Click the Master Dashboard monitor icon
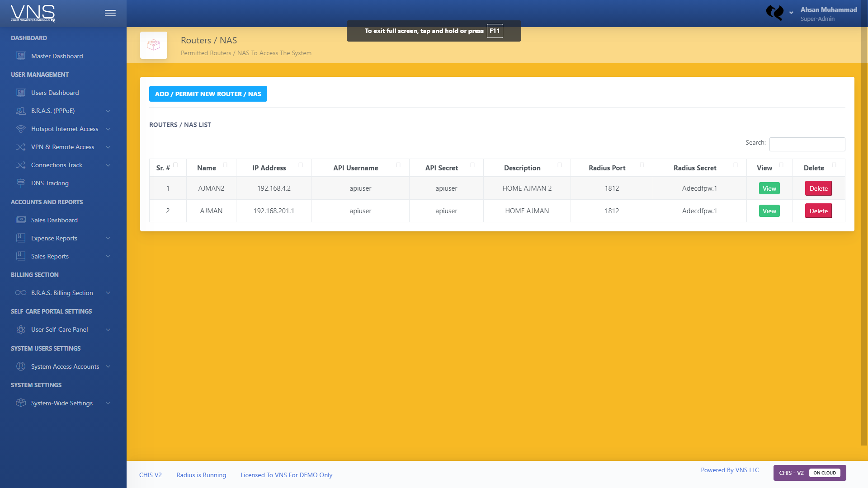 pos(21,56)
